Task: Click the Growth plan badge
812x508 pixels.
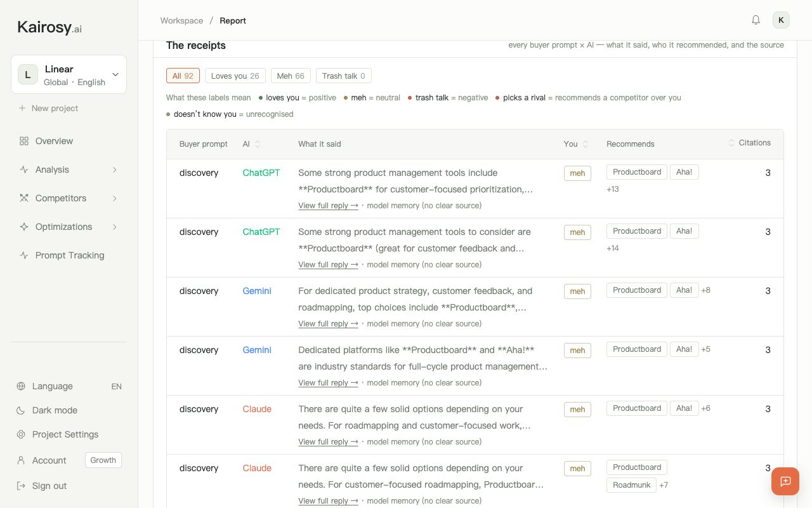Action: coord(103,460)
